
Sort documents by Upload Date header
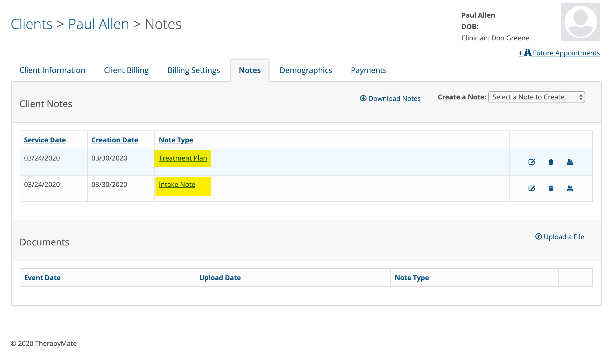tap(220, 278)
